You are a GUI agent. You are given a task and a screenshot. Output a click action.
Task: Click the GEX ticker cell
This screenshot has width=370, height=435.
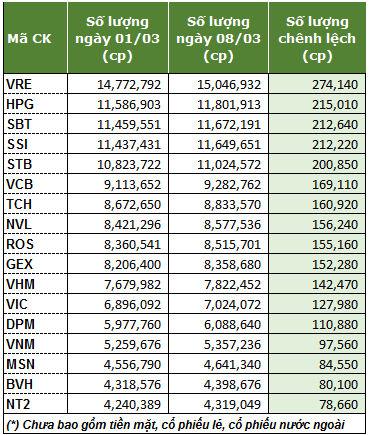pos(36,264)
